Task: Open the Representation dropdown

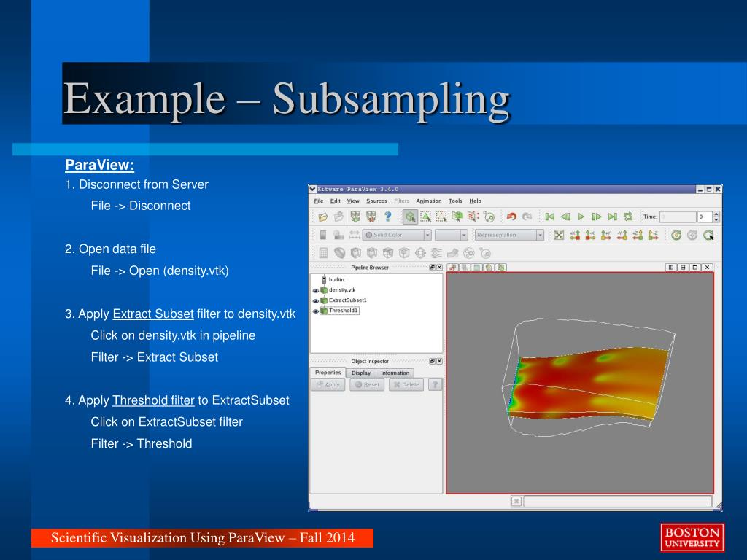Action: (508, 235)
